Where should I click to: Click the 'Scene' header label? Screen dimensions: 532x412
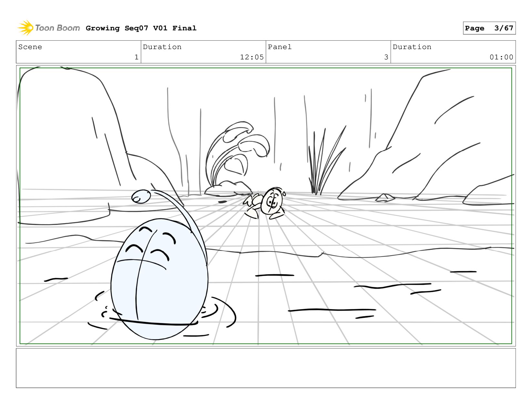[x=30, y=47]
